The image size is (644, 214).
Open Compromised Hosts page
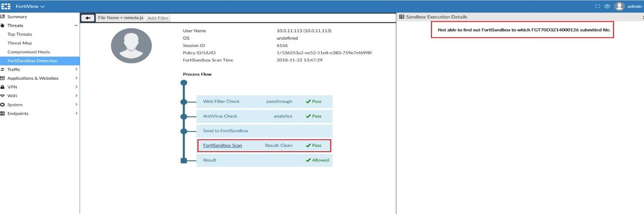point(28,52)
